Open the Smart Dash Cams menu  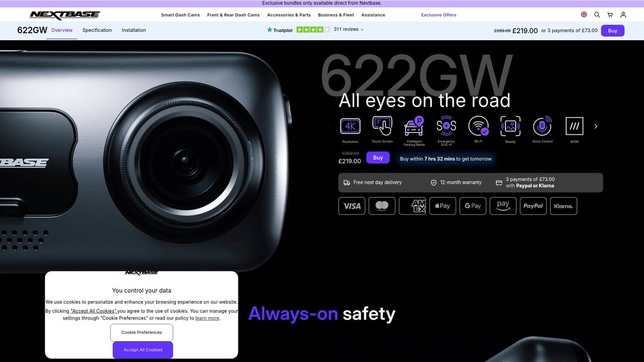(180, 15)
